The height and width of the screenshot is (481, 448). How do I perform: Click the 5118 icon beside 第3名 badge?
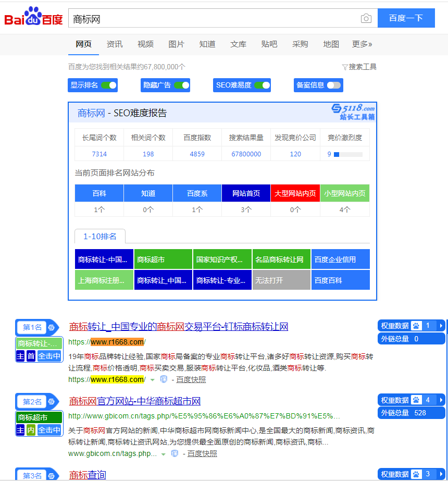pos(52,475)
